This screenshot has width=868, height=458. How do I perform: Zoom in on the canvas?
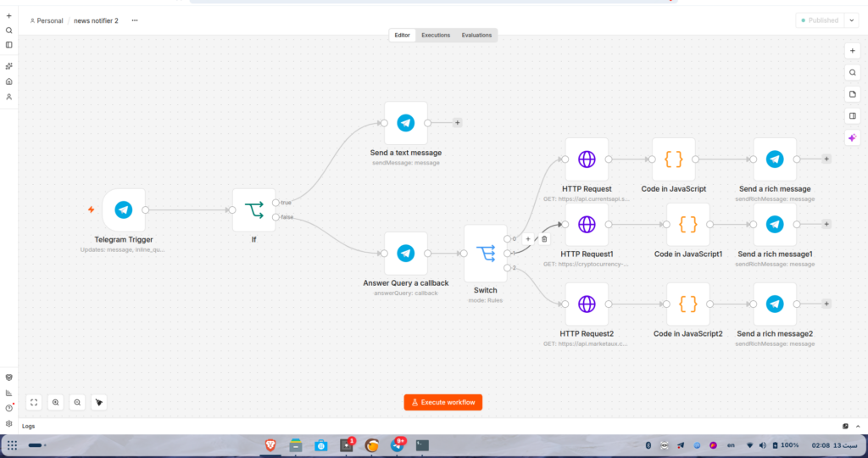pyautogui.click(x=55, y=403)
